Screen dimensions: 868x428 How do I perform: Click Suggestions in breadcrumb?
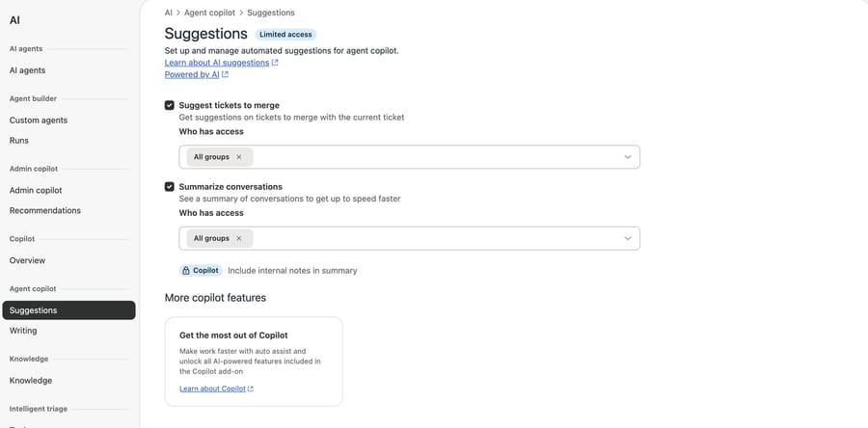click(271, 13)
